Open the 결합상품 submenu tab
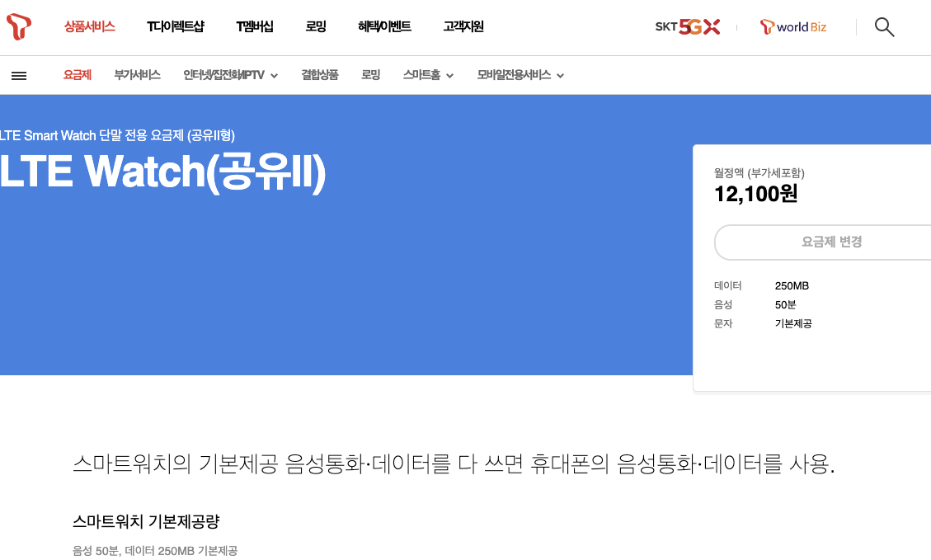The width and height of the screenshot is (931, 560). point(319,75)
